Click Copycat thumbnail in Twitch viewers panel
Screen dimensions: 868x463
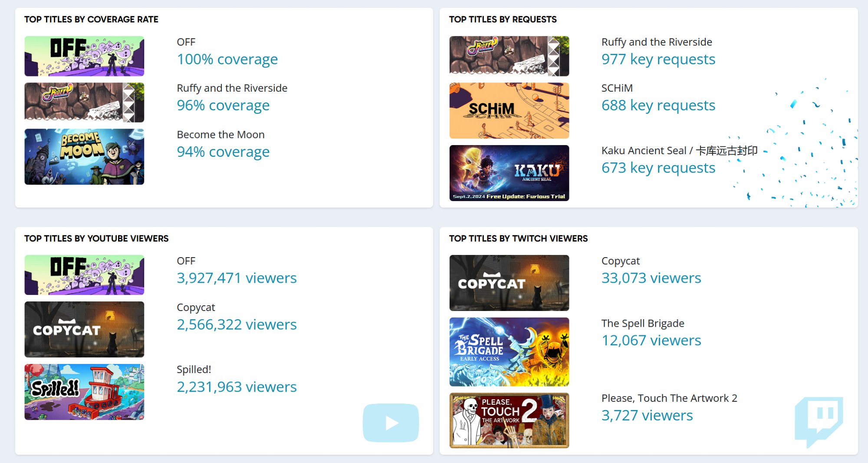coord(509,283)
